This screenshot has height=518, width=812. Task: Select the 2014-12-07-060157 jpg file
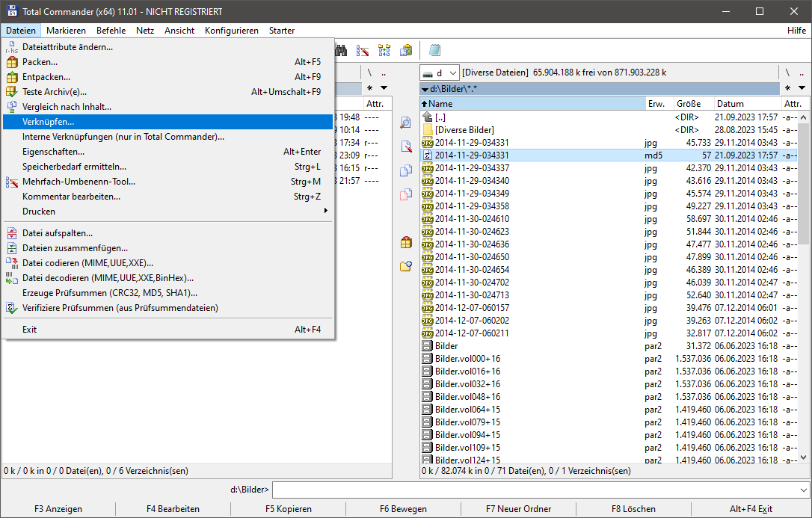click(609, 308)
